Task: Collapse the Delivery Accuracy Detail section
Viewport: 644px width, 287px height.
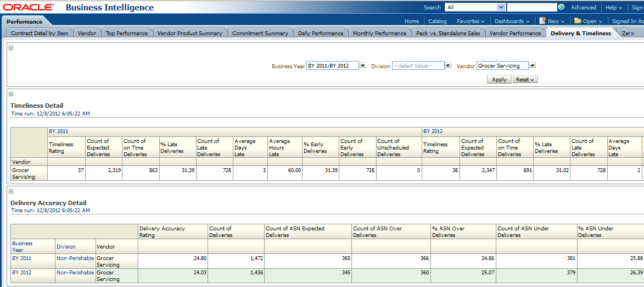Action: click(11, 191)
